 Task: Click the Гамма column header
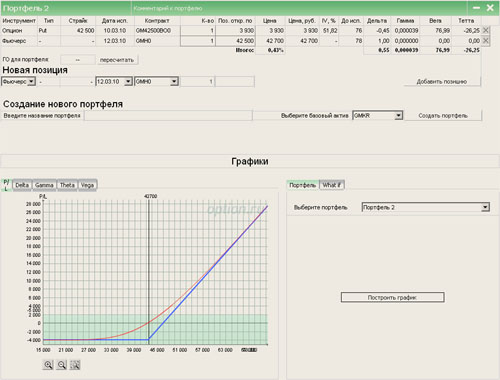click(405, 21)
